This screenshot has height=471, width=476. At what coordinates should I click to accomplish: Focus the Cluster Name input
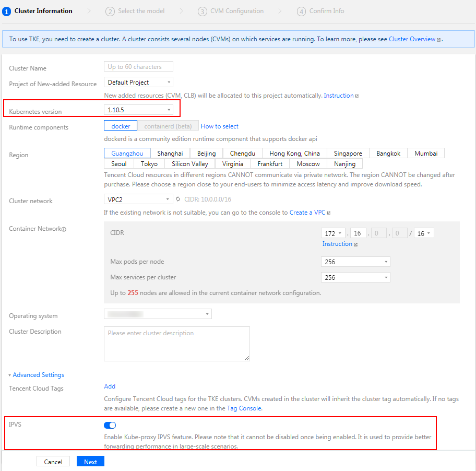pos(138,66)
